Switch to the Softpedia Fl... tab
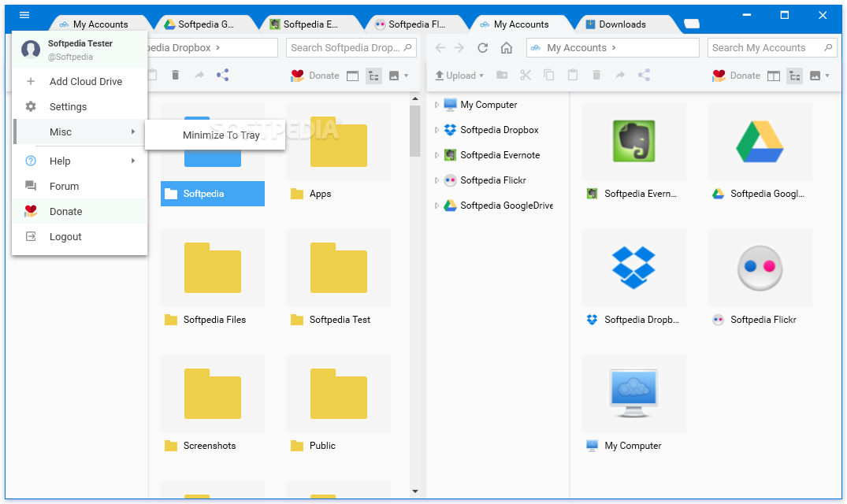 click(x=416, y=24)
